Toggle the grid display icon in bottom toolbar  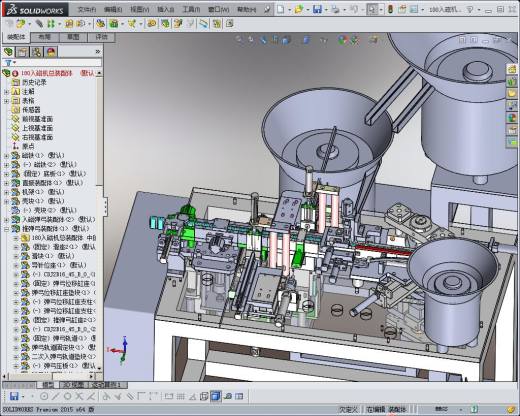[180, 396]
